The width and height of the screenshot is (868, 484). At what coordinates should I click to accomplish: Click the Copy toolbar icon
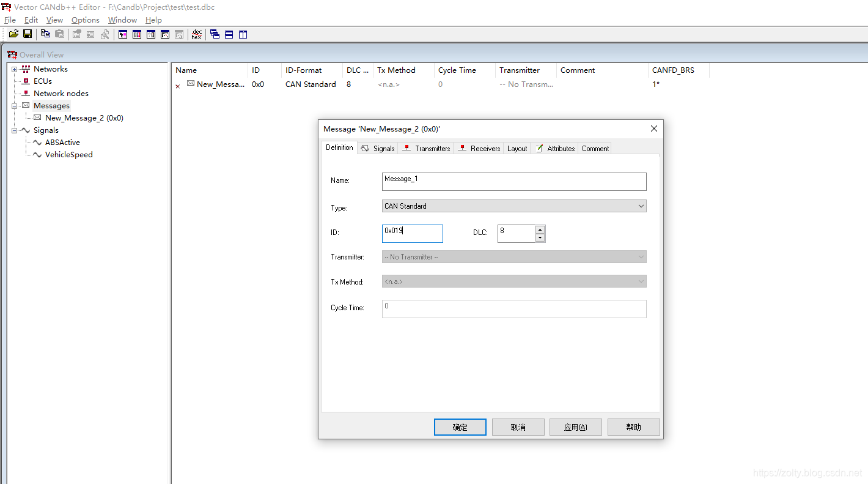(x=46, y=34)
